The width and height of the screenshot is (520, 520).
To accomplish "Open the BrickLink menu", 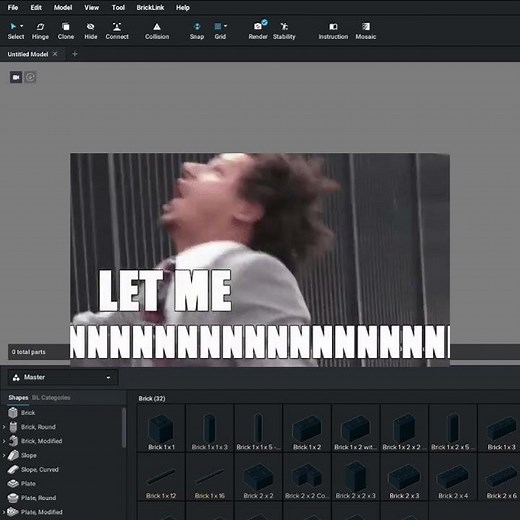I will [150, 7].
